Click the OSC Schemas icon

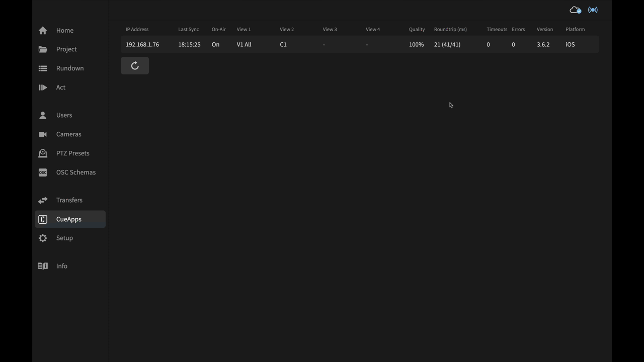pos(43,172)
